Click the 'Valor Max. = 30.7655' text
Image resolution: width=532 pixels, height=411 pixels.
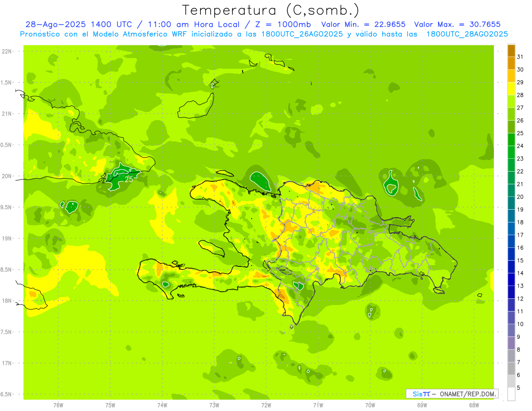point(458,24)
